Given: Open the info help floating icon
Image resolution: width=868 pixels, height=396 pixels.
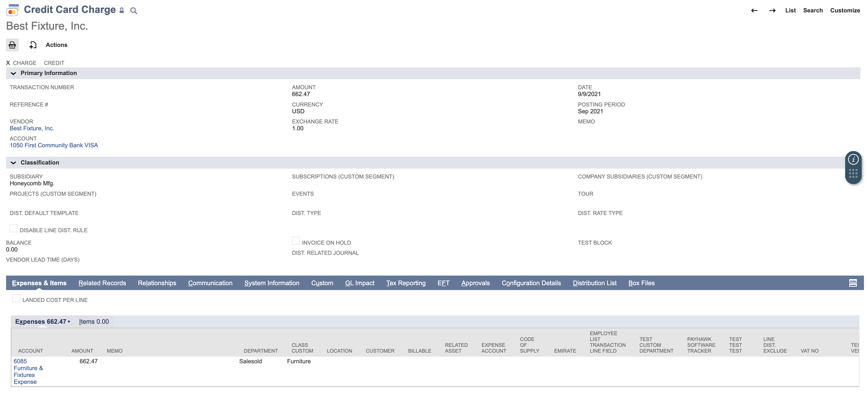Looking at the screenshot, I should coord(853,159).
